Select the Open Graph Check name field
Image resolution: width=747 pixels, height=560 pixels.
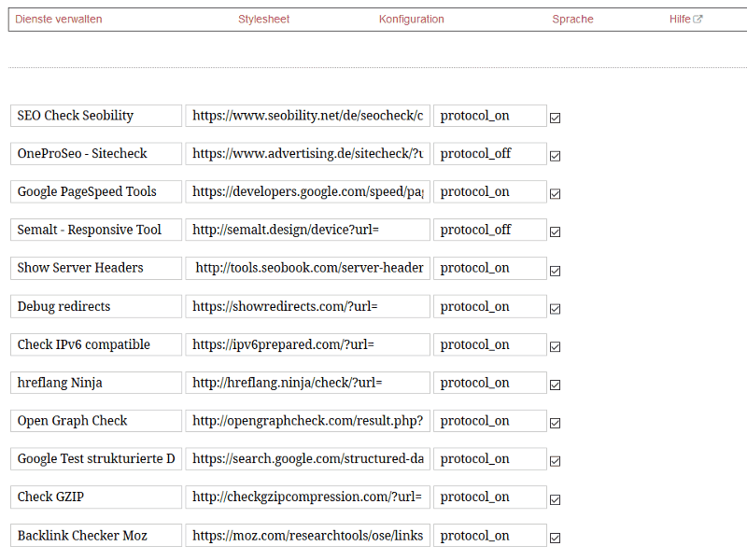[96, 421]
